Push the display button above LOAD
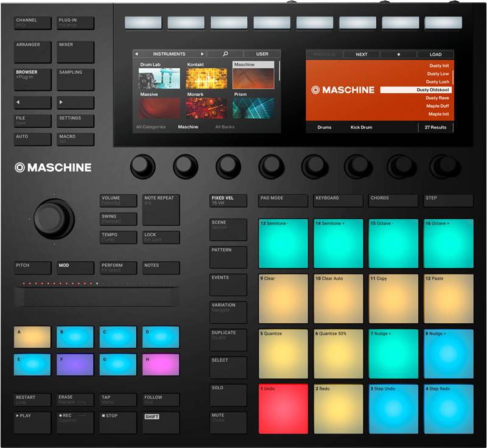 (x=443, y=23)
